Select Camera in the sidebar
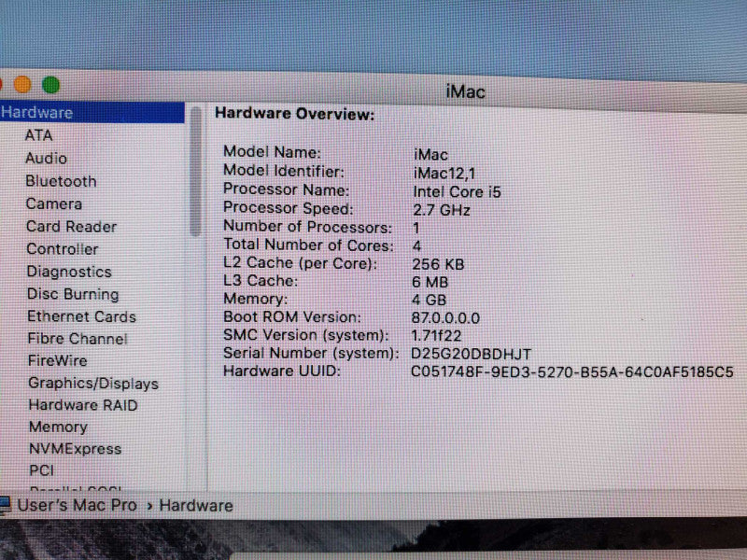The width and height of the screenshot is (747, 560). [54, 203]
